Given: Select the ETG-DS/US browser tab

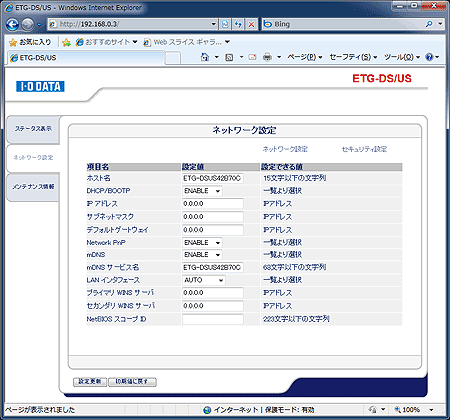Looking at the screenshot, I should tap(86, 58).
